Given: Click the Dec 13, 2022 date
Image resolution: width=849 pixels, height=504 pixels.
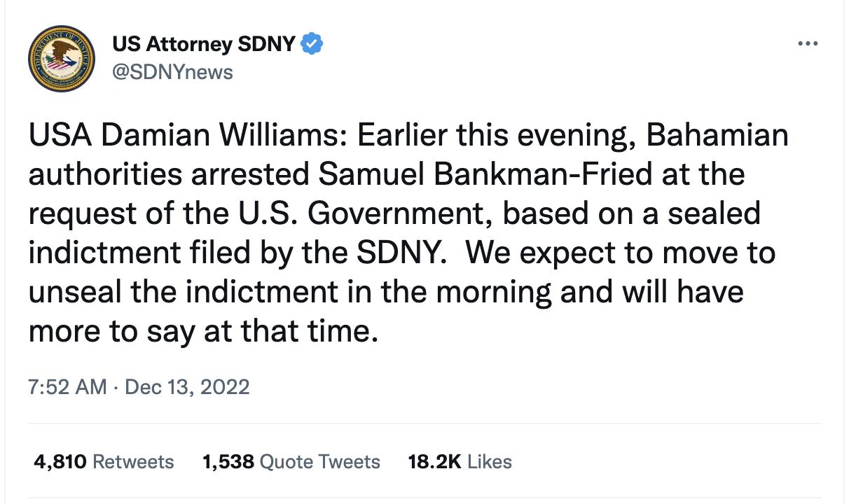Looking at the screenshot, I should point(186,386).
